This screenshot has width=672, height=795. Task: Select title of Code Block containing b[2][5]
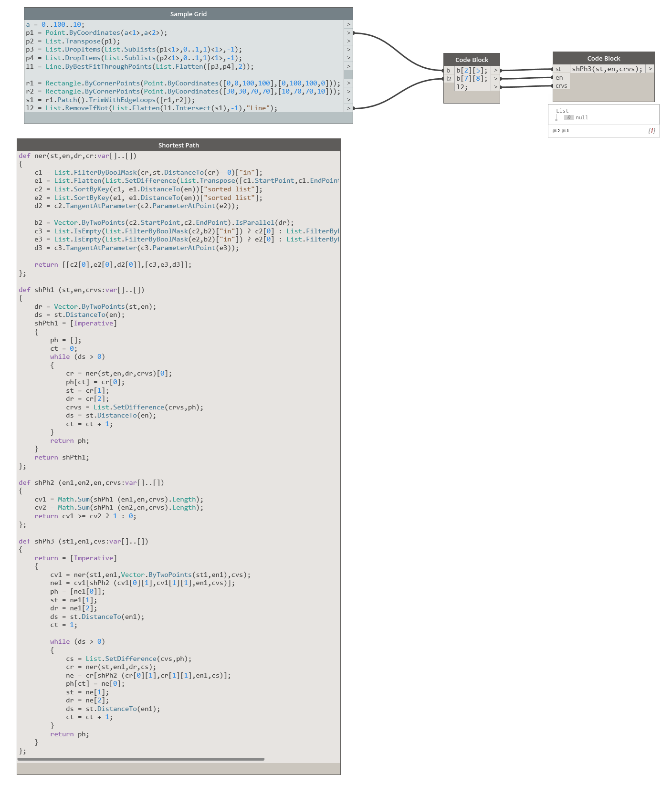pyautogui.click(x=472, y=60)
